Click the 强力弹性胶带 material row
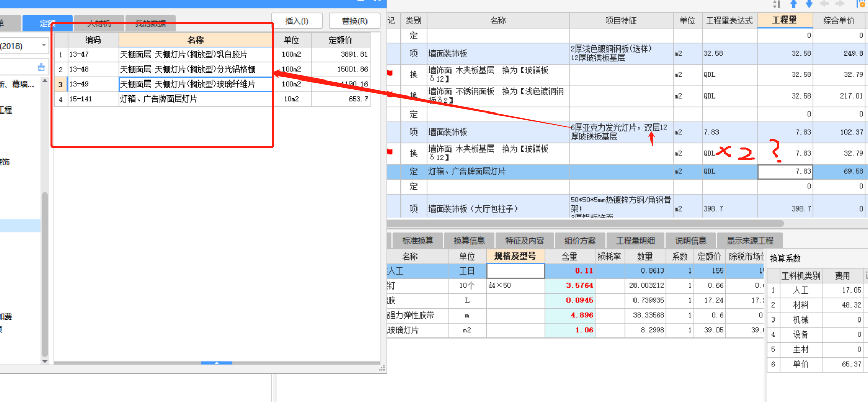The width and height of the screenshot is (868, 402). [575, 315]
